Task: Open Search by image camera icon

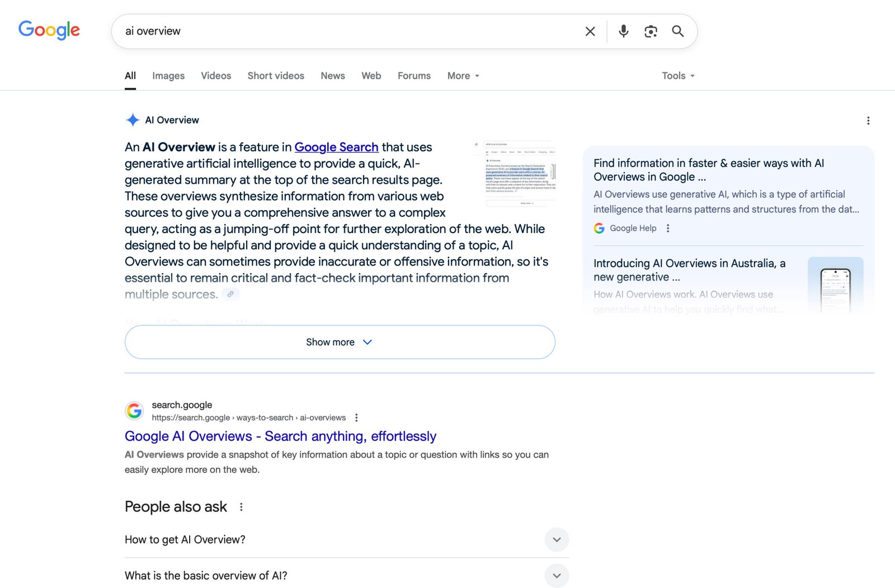Action: coord(651,31)
